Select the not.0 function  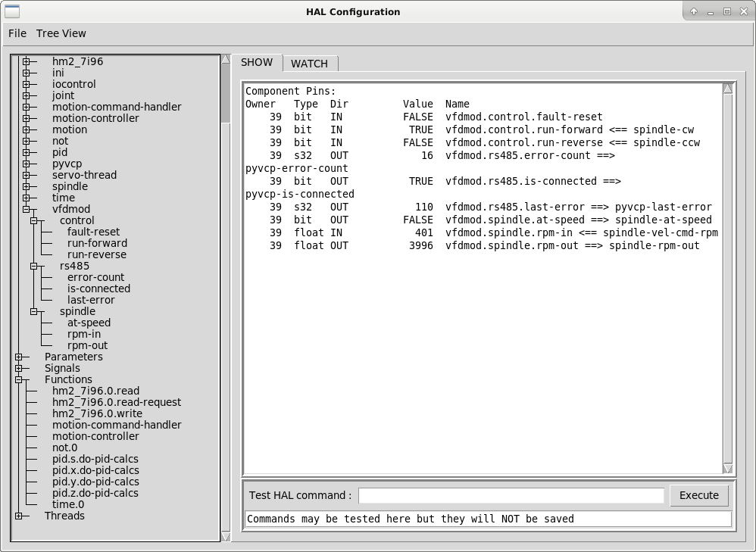64,448
